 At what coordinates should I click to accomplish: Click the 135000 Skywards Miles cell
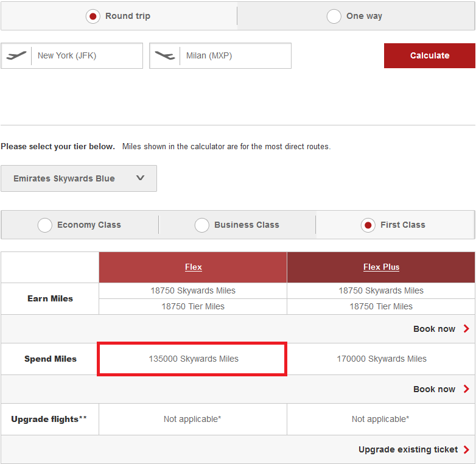[193, 359]
